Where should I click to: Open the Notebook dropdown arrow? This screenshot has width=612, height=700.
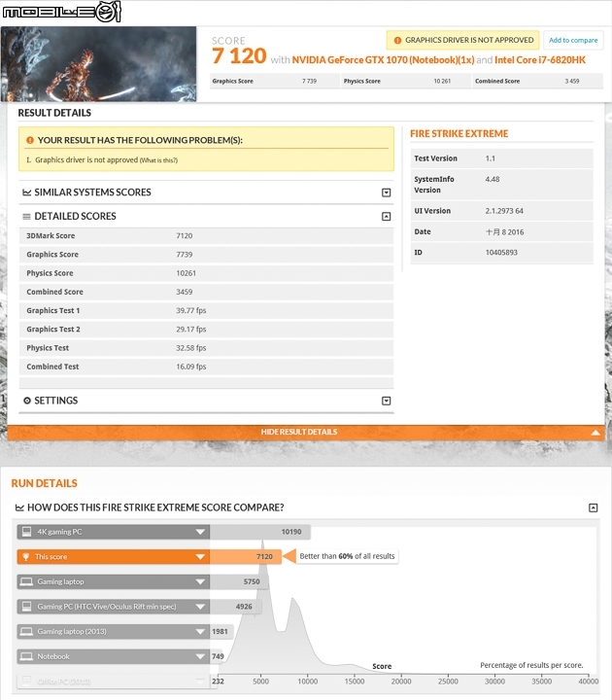(200, 656)
